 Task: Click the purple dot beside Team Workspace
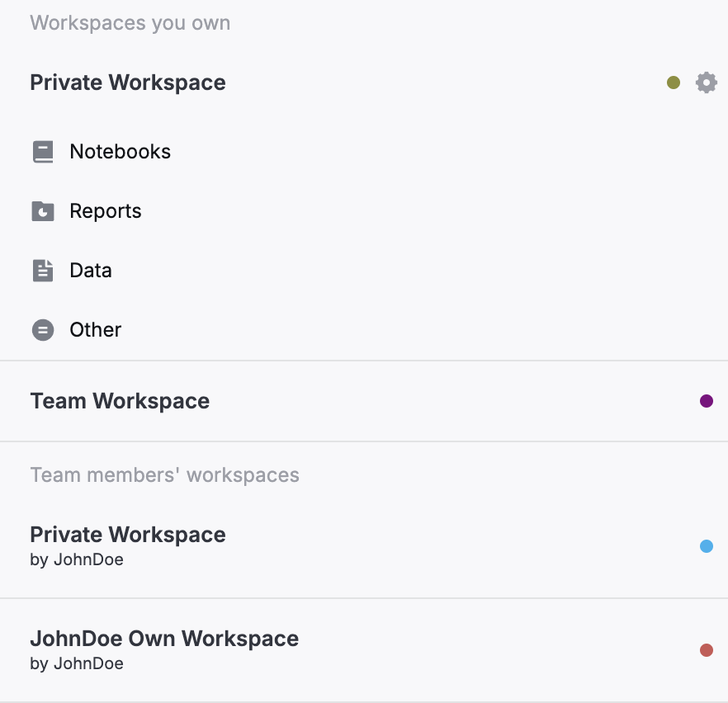point(707,401)
